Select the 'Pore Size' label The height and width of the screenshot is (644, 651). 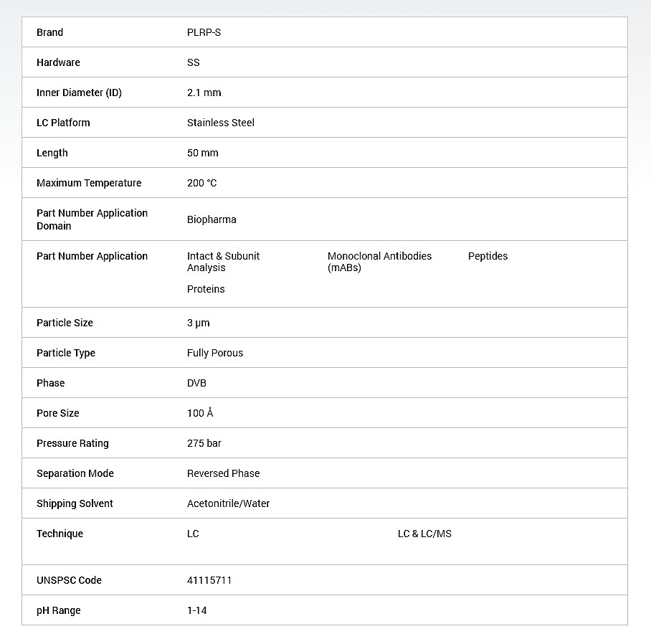tap(57, 413)
